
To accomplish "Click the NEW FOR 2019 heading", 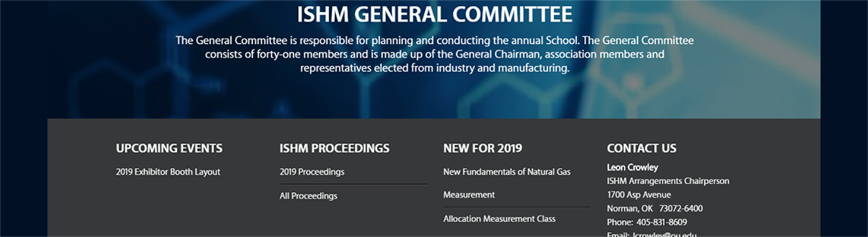I will [483, 148].
